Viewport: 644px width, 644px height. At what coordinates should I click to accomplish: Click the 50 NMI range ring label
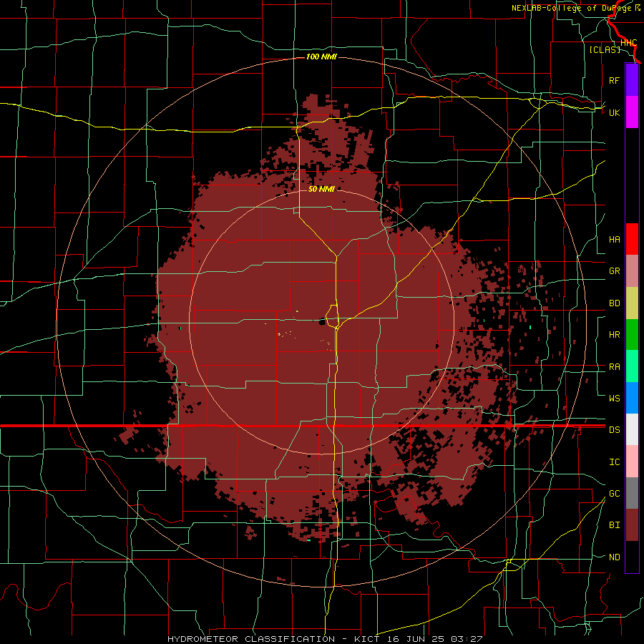(321, 189)
